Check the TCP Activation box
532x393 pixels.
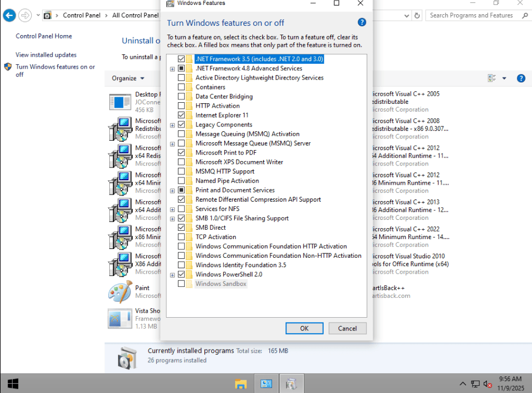(181, 237)
